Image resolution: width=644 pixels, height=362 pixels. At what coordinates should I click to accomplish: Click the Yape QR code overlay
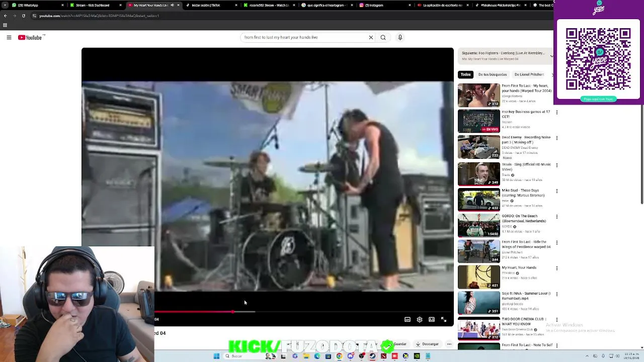click(x=598, y=59)
